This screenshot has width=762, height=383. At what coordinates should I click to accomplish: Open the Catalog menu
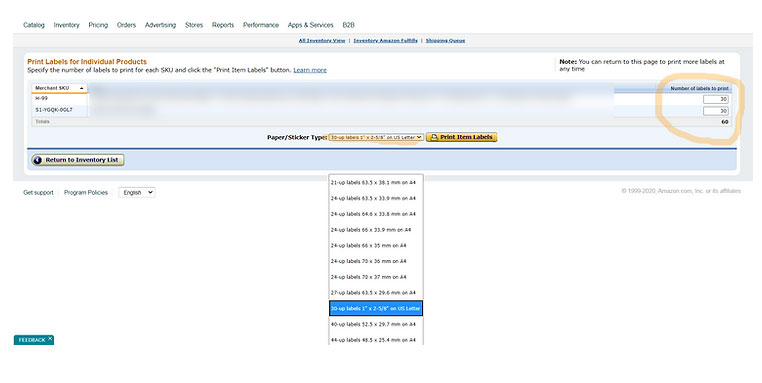34,25
